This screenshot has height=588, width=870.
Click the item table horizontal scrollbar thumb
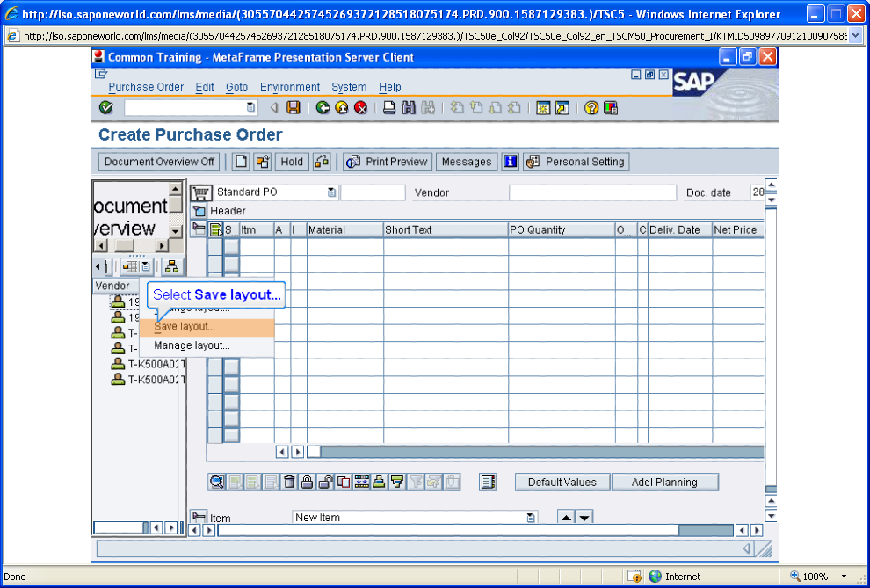314,452
